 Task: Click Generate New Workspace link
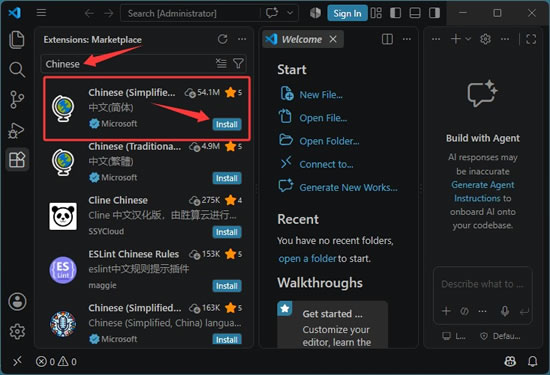pos(348,187)
